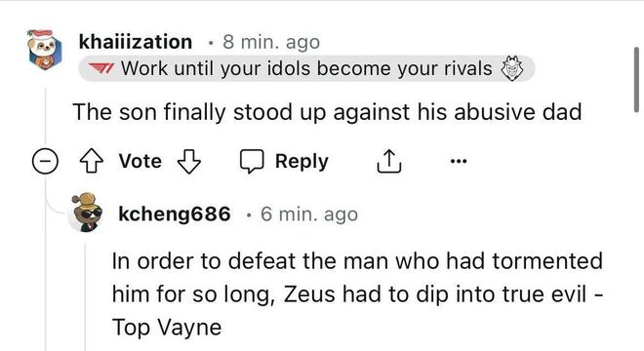Collapse the comment thread with minus circle
This screenshot has height=351, width=644.
click(45, 161)
